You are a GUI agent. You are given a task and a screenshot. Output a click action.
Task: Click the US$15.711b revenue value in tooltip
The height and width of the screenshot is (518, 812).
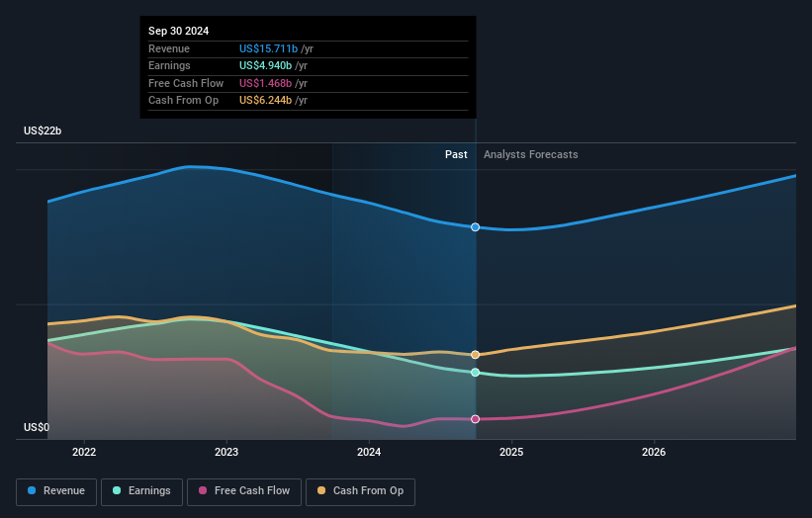(268, 48)
